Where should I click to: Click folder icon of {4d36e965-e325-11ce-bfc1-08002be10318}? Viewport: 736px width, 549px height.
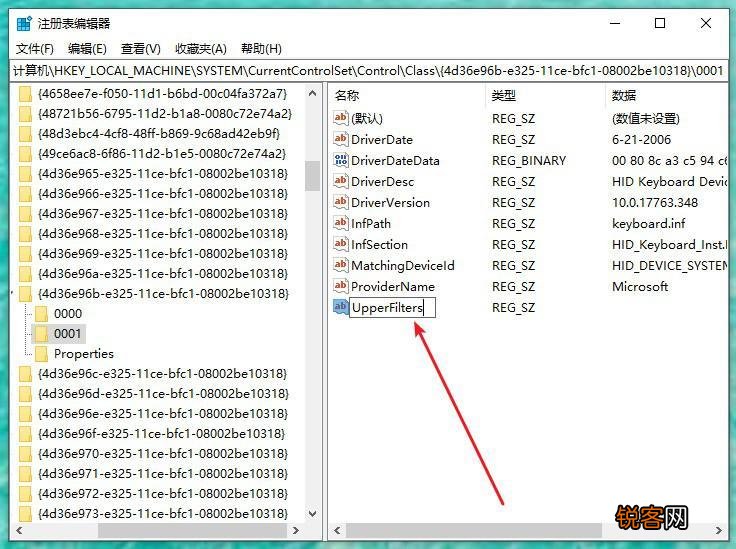tap(26, 174)
